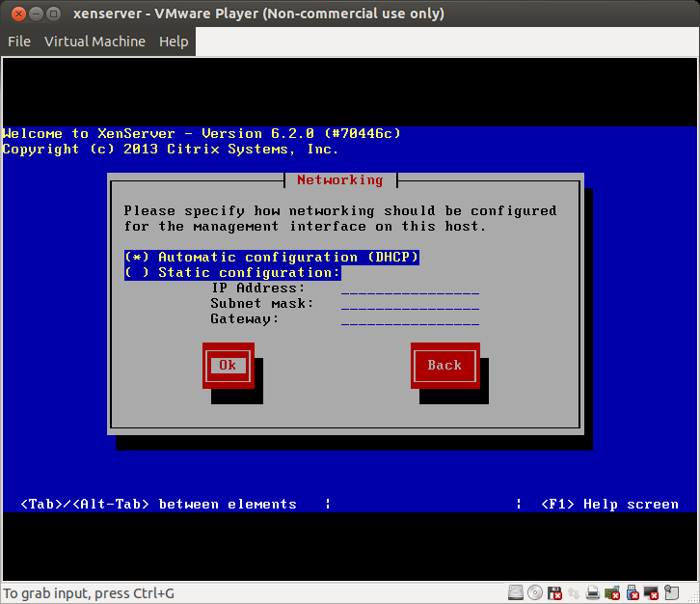Click the hard disk device icon
Image resolution: width=700 pixels, height=604 pixels.
516,592
